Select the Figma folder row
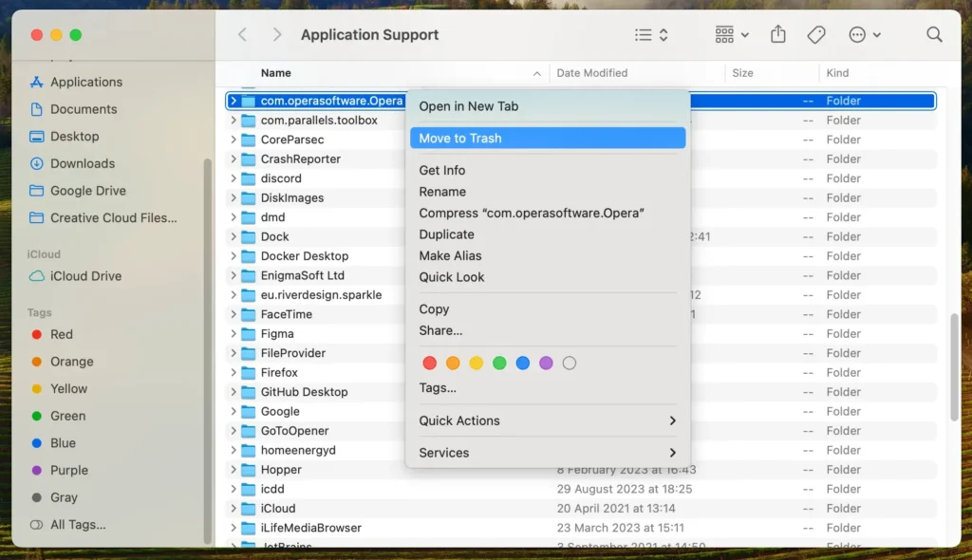Screen dimensions: 972x560 (x=581, y=334)
